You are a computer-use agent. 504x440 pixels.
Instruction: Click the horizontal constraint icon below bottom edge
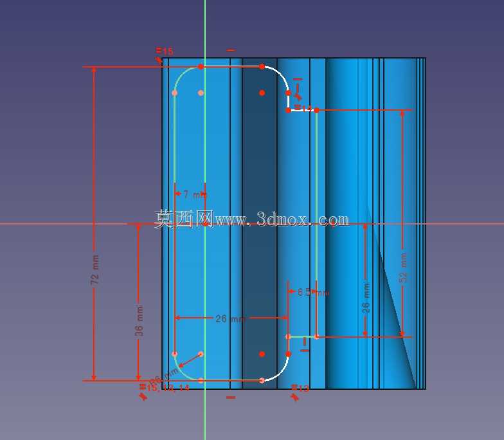pos(231,398)
